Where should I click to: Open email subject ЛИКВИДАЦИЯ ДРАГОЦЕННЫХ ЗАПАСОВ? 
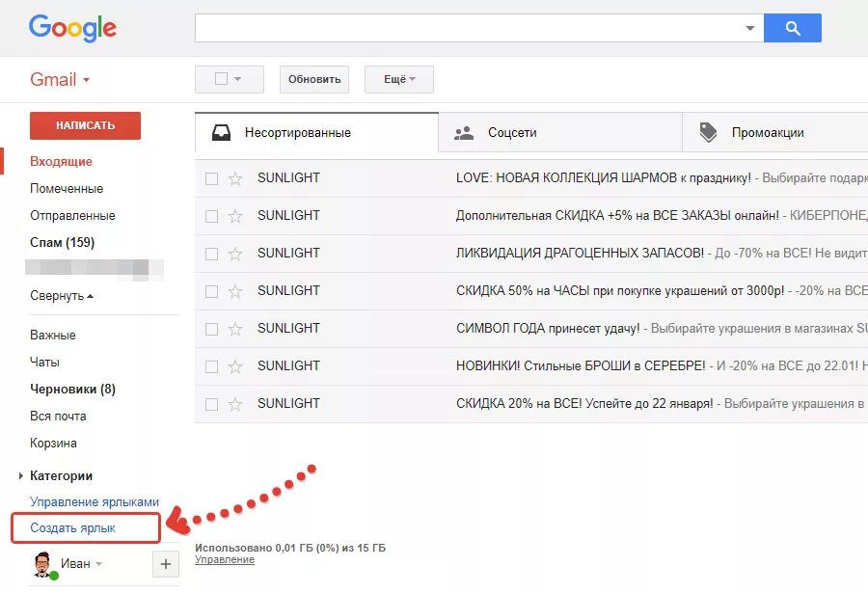[580, 253]
